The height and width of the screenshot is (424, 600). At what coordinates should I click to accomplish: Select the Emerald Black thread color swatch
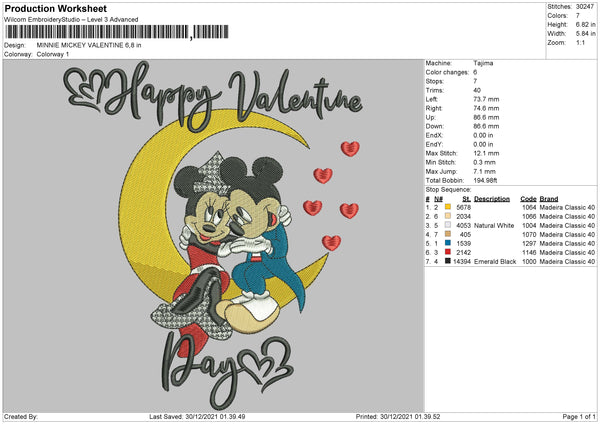(448, 261)
